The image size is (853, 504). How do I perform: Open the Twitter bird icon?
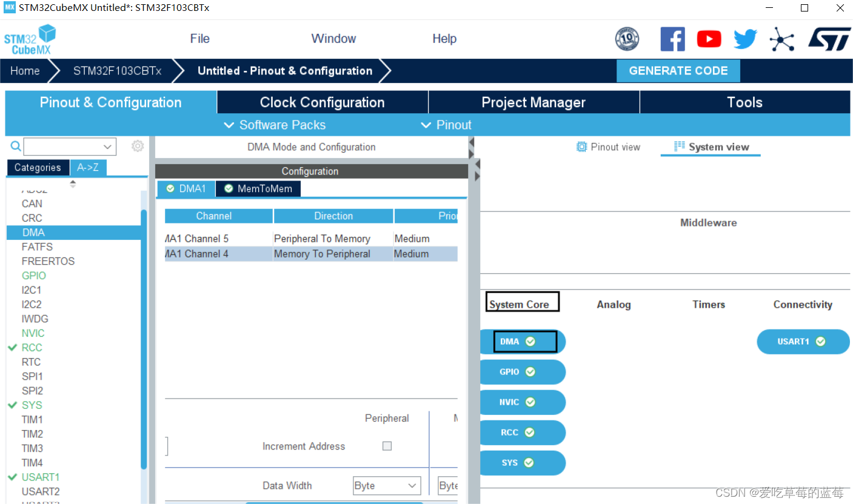(745, 39)
